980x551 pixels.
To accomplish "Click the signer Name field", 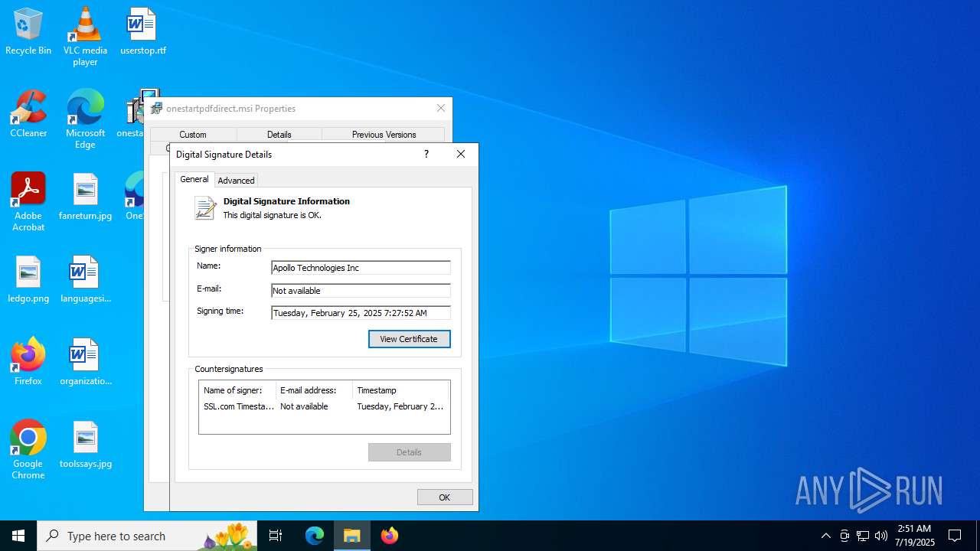I will click(x=361, y=268).
